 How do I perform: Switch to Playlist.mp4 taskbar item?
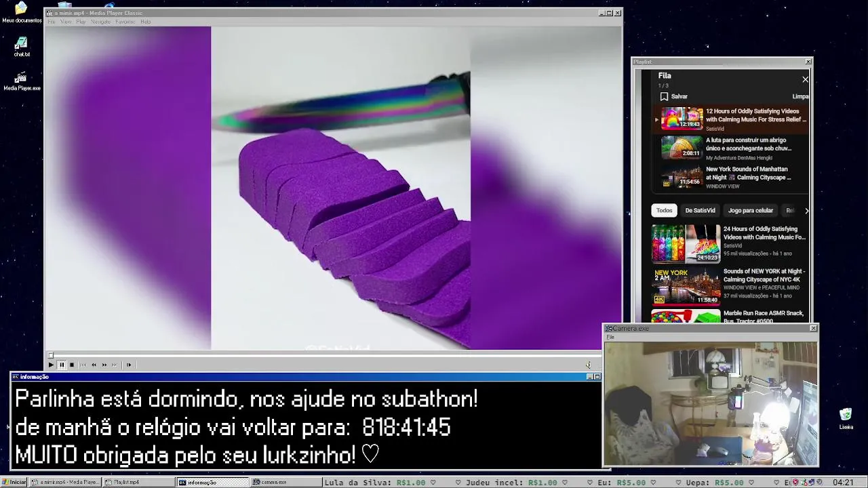(138, 482)
